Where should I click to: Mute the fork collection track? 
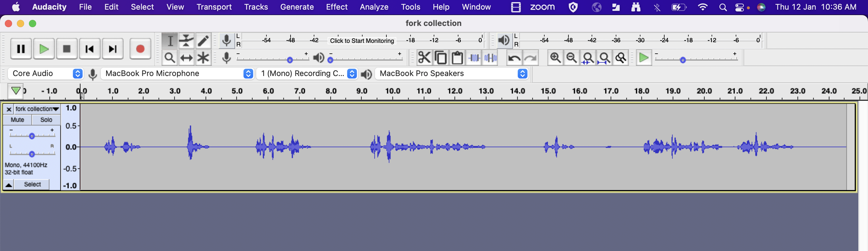(x=17, y=120)
